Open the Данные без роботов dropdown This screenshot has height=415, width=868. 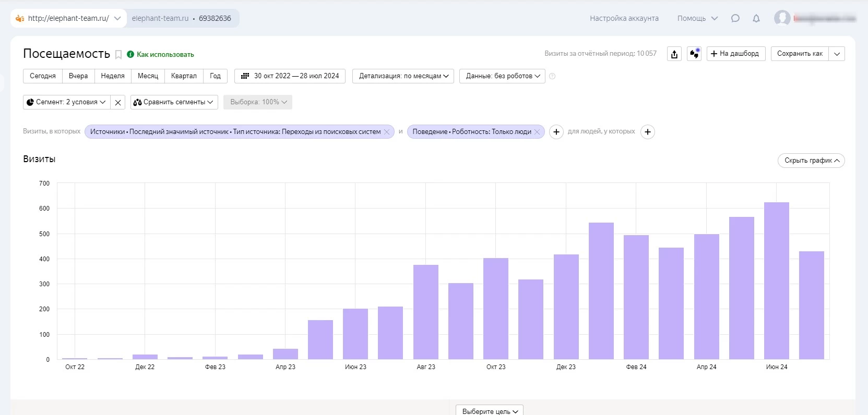click(x=502, y=76)
